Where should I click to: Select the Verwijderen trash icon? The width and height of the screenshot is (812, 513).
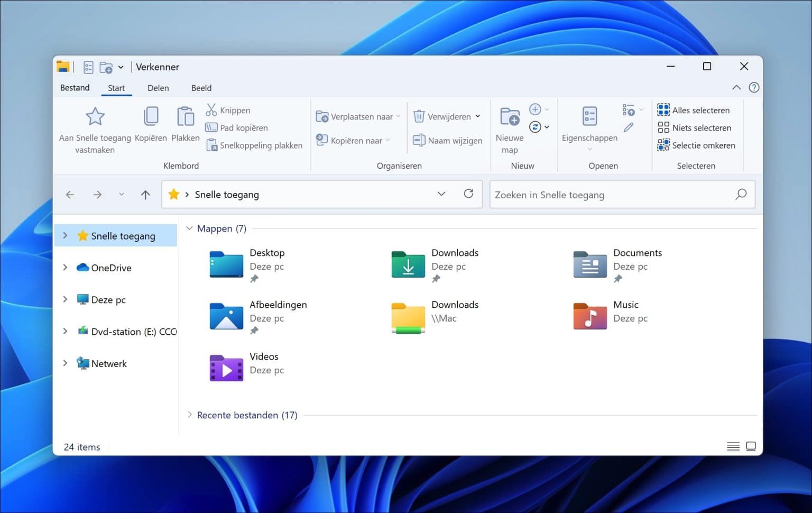point(418,116)
